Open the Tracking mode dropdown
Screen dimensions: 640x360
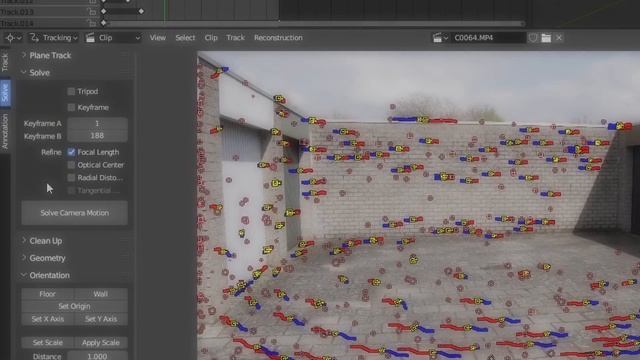click(x=54, y=38)
